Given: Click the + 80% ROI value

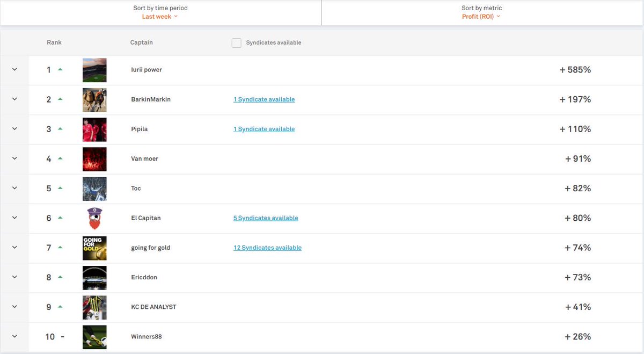Looking at the screenshot, I should coord(577,218).
